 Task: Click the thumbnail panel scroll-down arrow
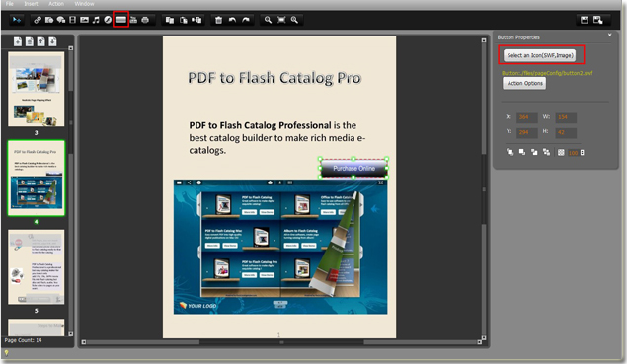71,334
